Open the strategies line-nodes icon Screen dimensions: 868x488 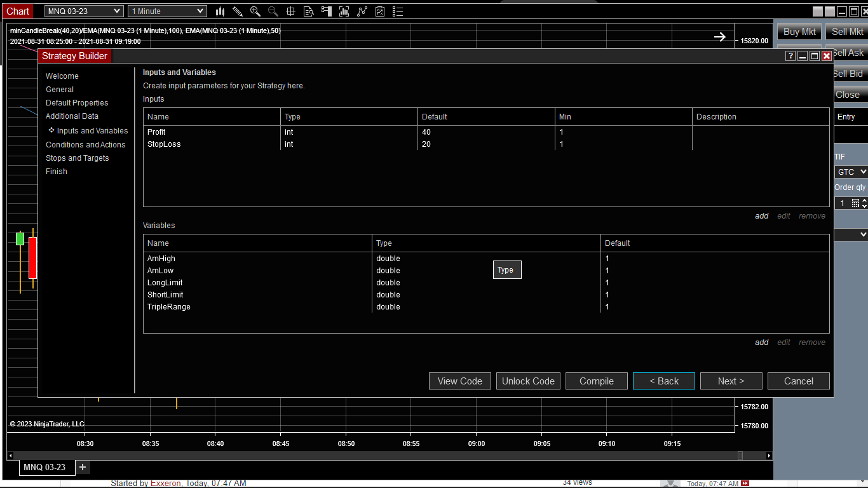tap(362, 11)
